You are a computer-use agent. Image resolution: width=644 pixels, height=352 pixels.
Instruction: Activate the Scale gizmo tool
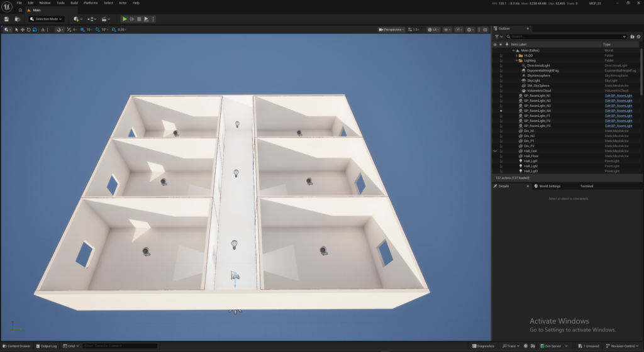(35, 30)
